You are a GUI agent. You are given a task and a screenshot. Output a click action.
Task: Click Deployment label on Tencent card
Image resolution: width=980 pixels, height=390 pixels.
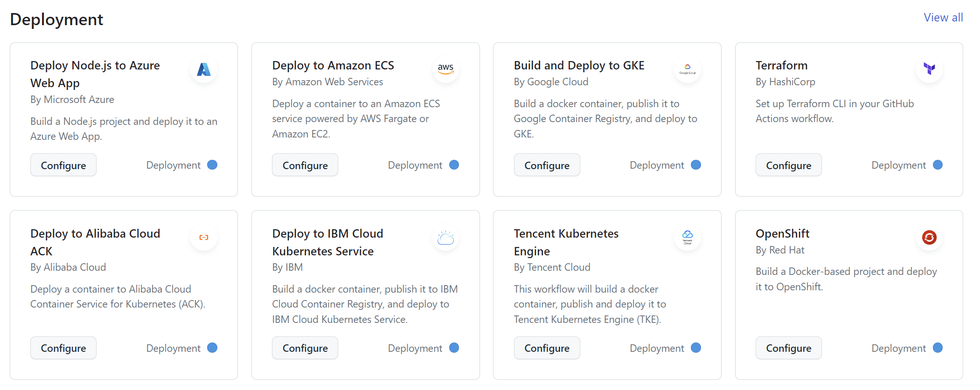[657, 349]
